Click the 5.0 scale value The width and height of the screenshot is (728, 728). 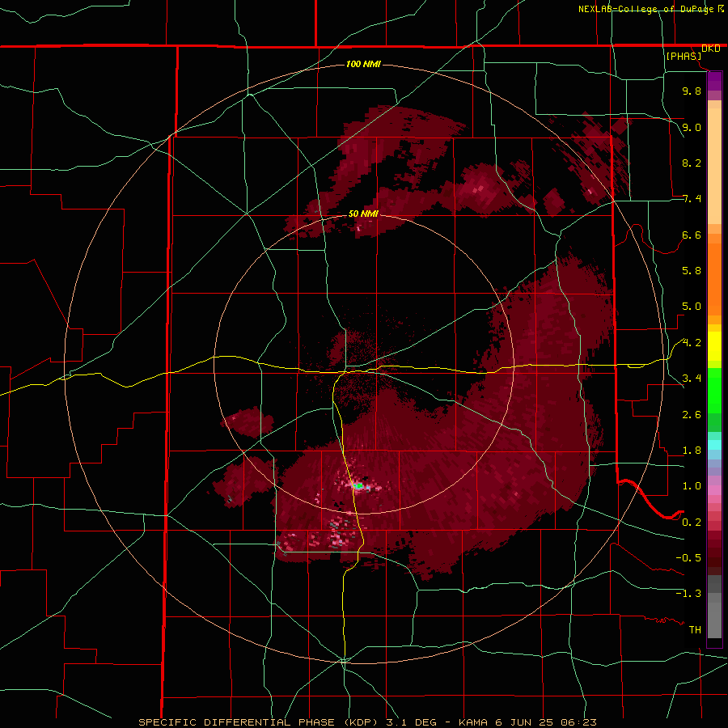click(692, 307)
